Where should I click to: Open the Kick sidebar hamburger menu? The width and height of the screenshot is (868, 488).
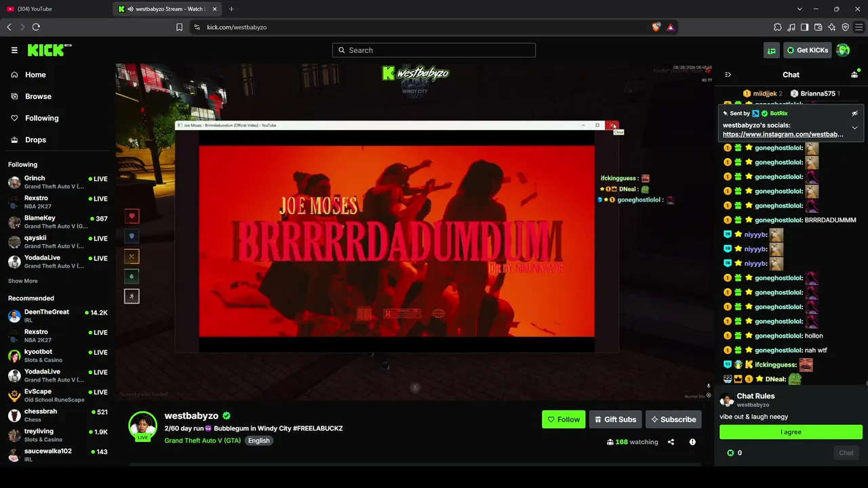14,50
